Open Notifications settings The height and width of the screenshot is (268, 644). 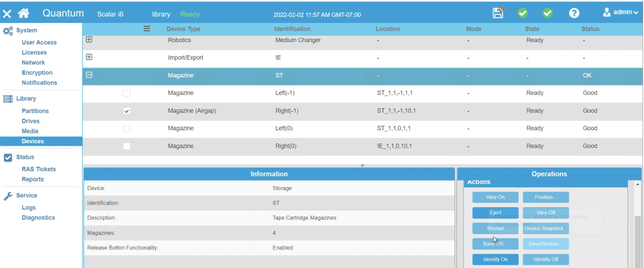[40, 83]
